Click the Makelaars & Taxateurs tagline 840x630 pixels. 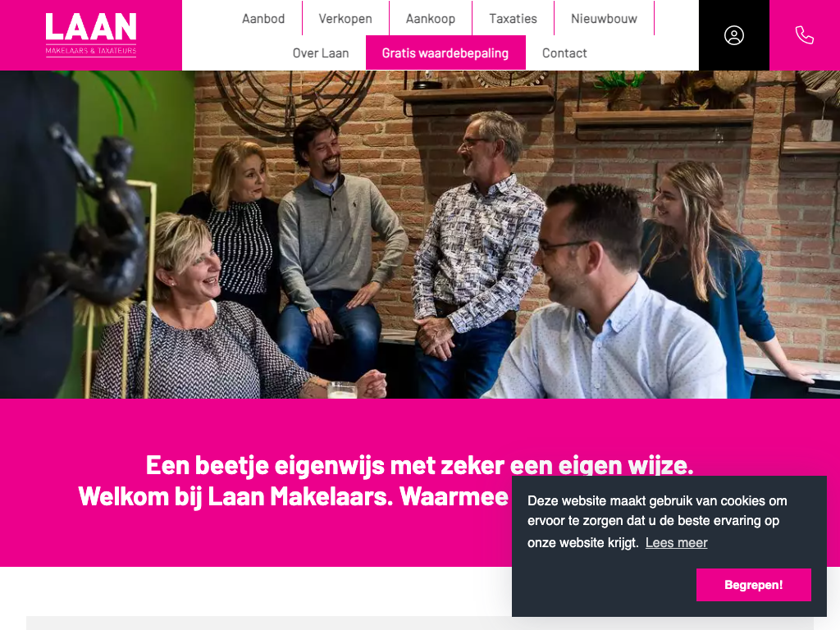tap(91, 52)
